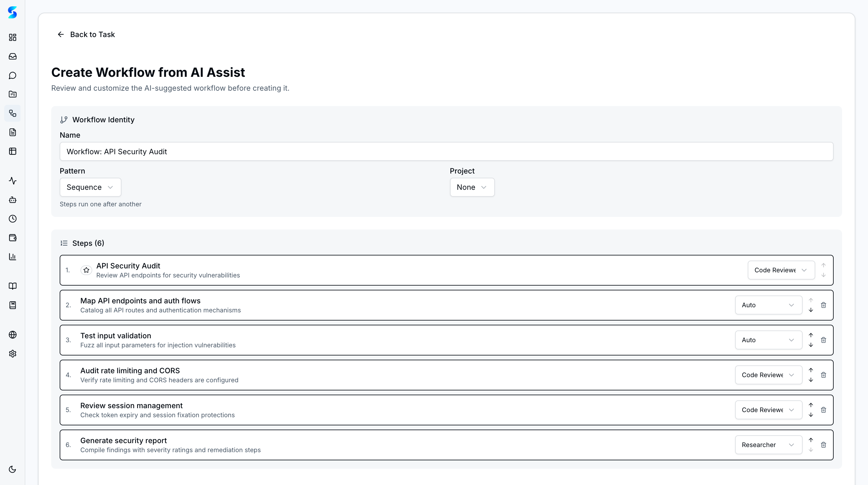868x485 pixels.
Task: Favorite the API Security Audit step
Action: click(x=86, y=270)
